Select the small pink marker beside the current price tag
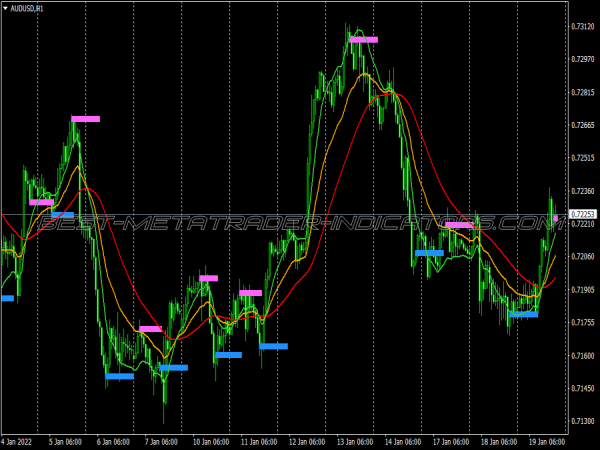 click(x=556, y=218)
